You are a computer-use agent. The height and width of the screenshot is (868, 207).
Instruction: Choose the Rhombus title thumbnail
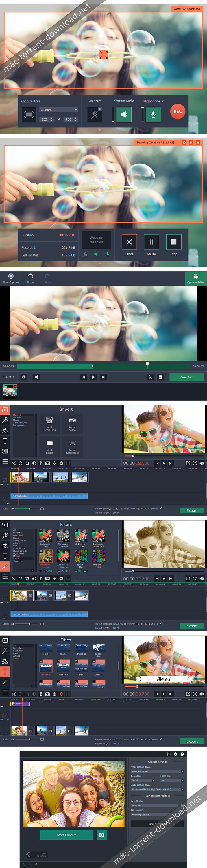81,649
